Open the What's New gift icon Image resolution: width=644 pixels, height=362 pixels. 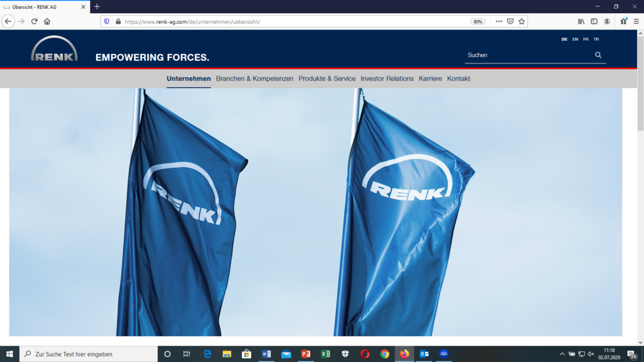623,21
